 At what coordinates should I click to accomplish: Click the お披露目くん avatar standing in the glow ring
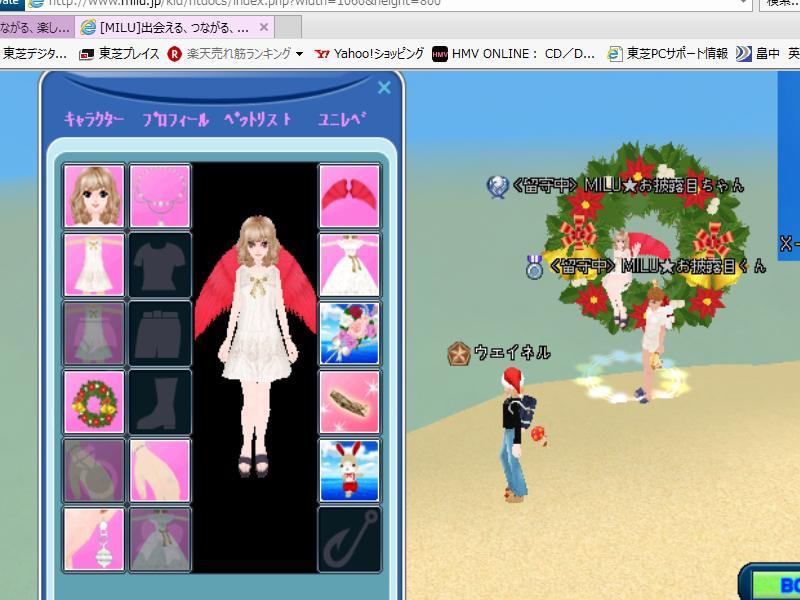(x=653, y=344)
